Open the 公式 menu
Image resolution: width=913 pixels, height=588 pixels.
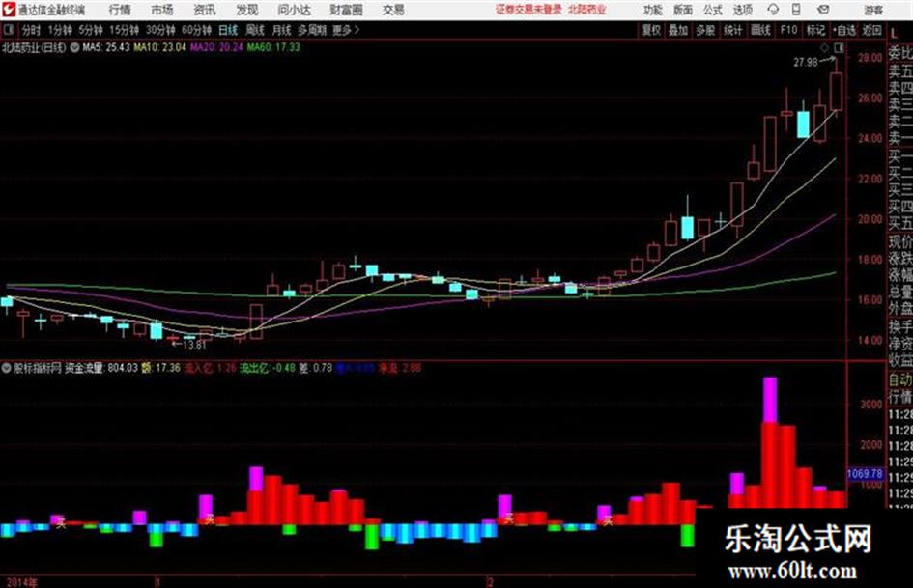coord(712,10)
